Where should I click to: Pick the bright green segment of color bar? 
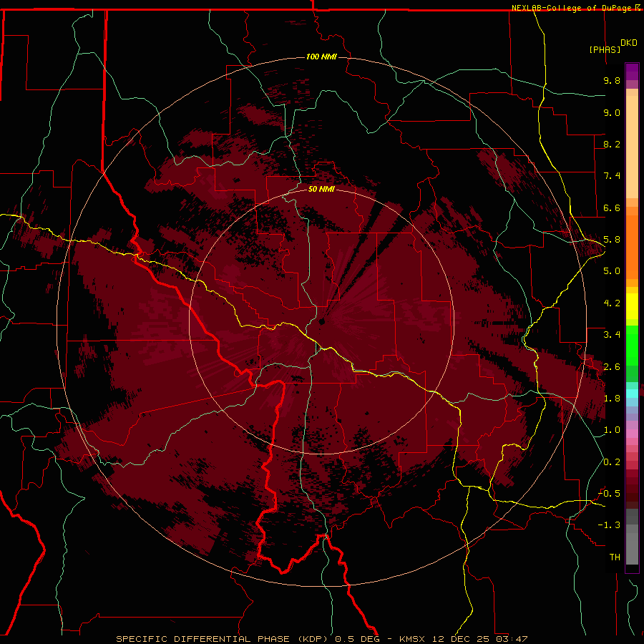632,345
